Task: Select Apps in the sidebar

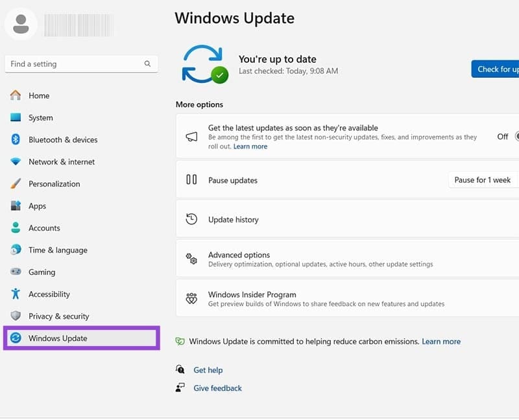Action: point(81,205)
